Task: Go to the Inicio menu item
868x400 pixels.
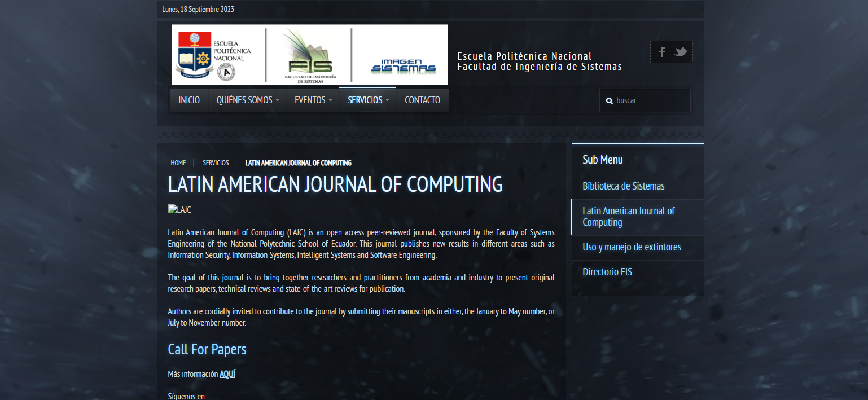Action: [189, 100]
